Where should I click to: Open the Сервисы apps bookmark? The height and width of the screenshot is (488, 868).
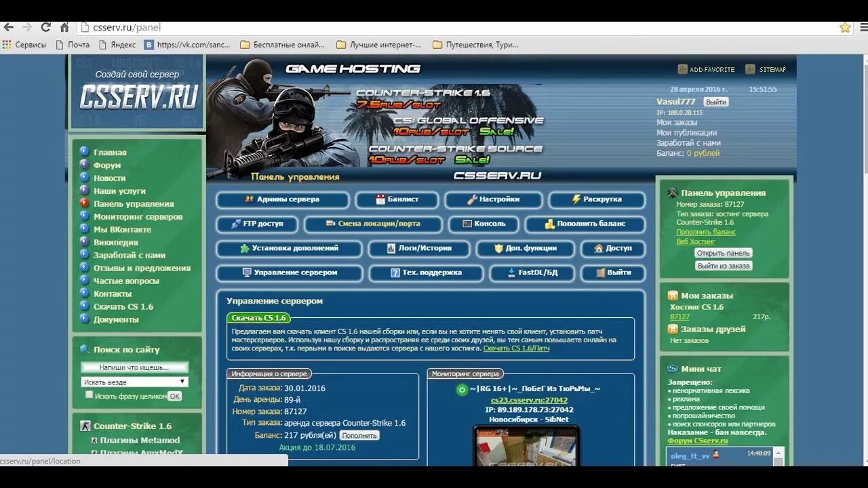tap(24, 45)
